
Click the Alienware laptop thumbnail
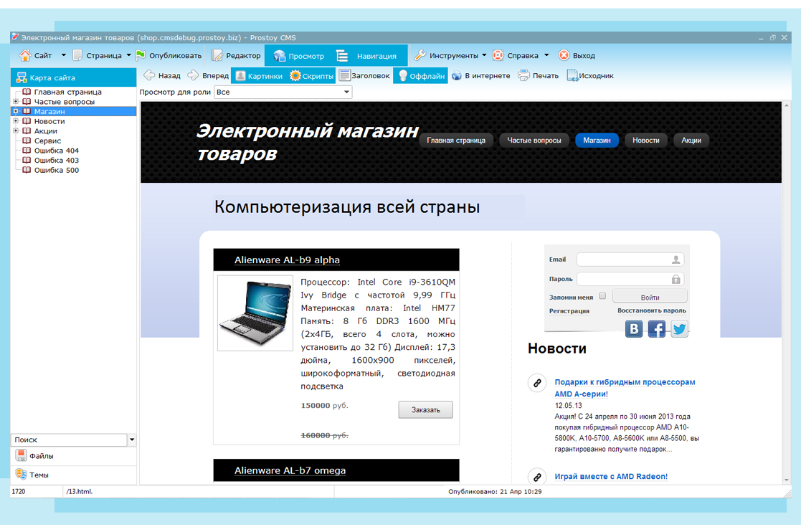point(255,313)
